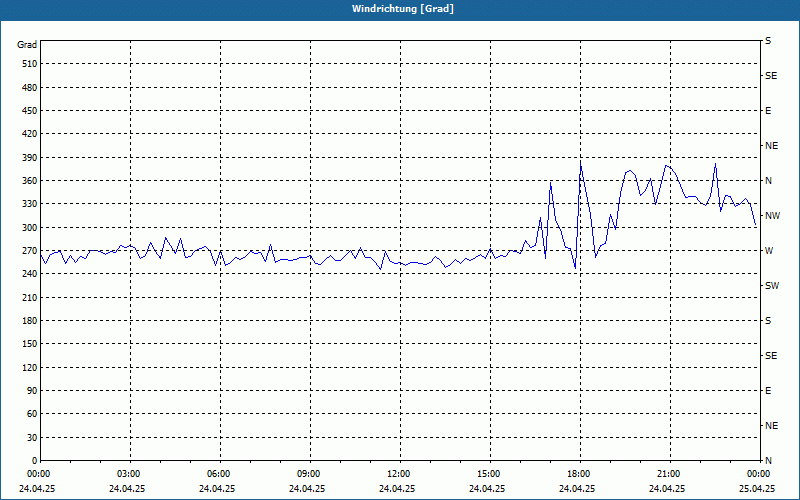Click the 00:00 label above 25.04.25
The width and height of the screenshot is (800, 500).
(x=759, y=474)
